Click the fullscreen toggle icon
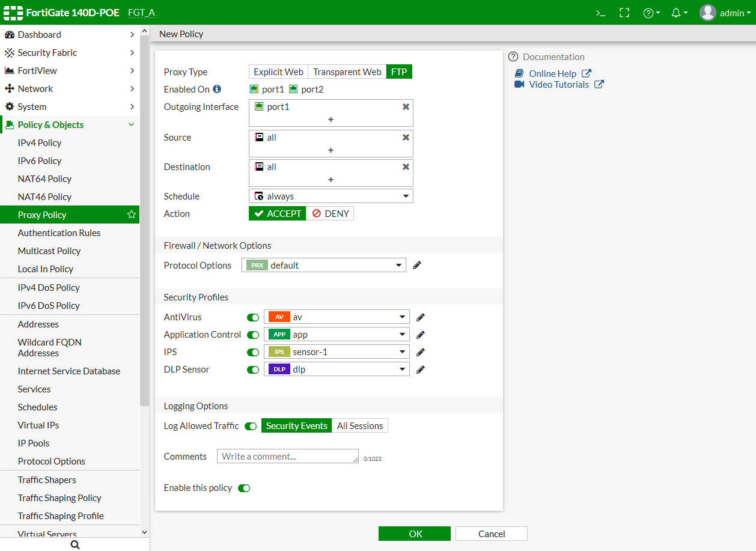The image size is (756, 551). [624, 13]
